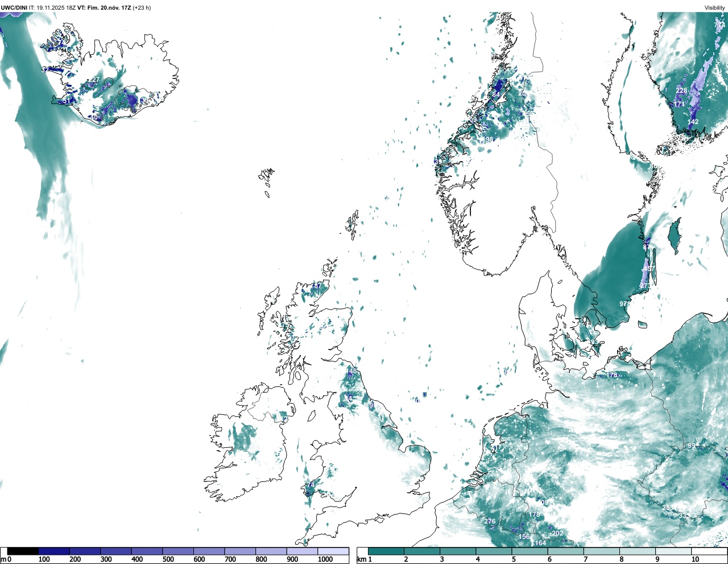Click the 6–7 km legend swatch
The width and height of the screenshot is (728, 564).
[x=566, y=551]
